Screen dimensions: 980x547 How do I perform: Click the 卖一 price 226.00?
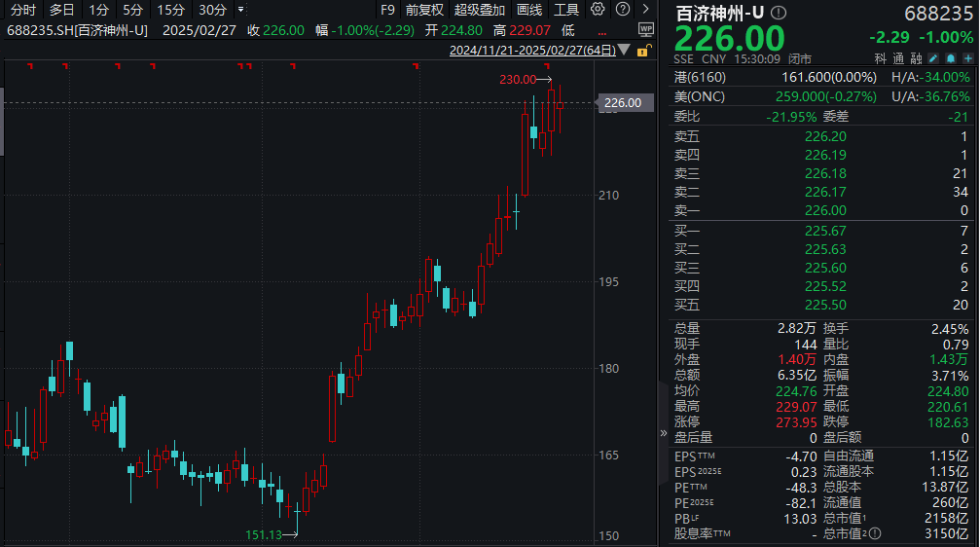(825, 210)
